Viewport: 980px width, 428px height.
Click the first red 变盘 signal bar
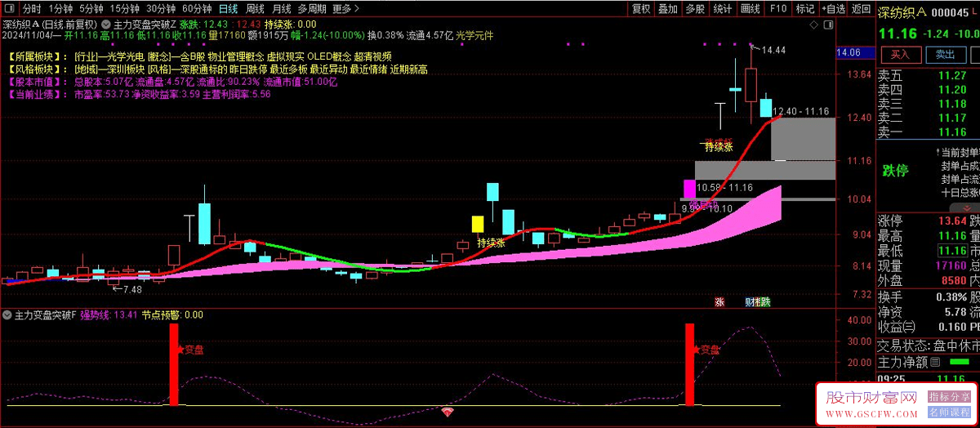tap(174, 364)
